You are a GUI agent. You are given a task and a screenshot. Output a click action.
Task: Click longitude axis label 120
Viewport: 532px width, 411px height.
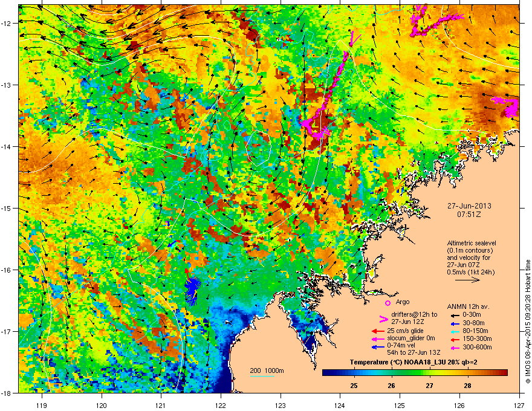pyautogui.click(x=102, y=405)
